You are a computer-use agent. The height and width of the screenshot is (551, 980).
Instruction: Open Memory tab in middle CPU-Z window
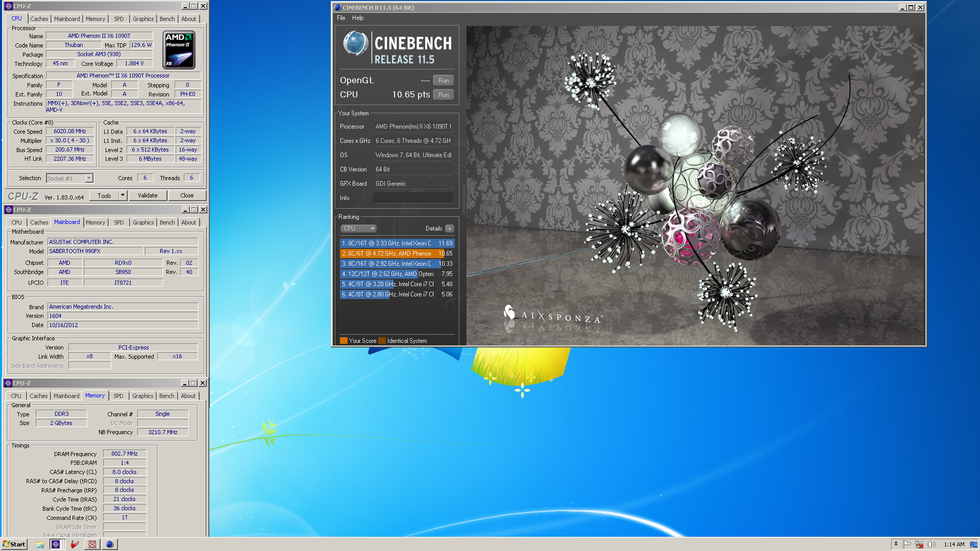point(95,222)
